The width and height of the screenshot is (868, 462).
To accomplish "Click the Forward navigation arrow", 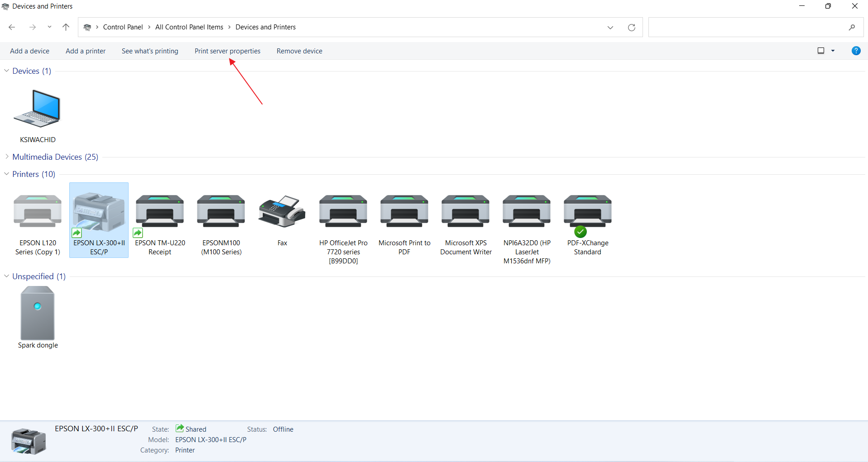I will [33, 27].
